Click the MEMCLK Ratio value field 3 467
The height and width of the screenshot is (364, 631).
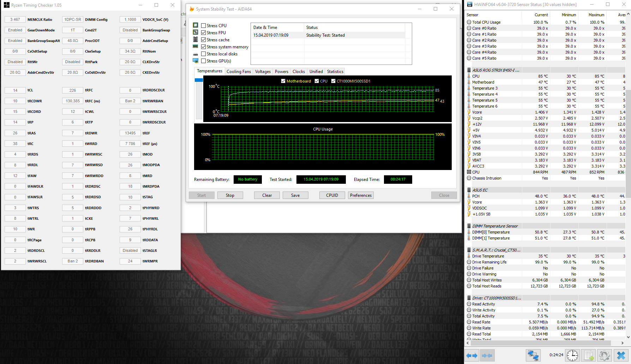[x=15, y=20]
